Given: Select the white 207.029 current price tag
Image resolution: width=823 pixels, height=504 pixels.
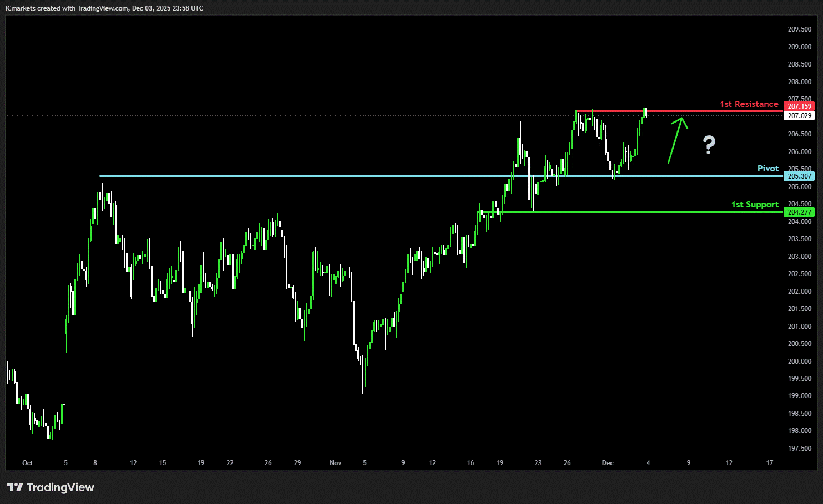Looking at the screenshot, I should pos(799,116).
